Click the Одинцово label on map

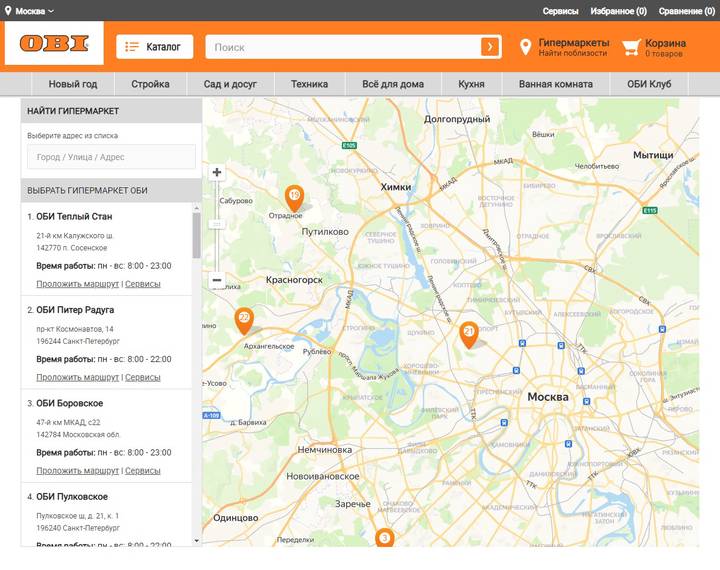tap(236, 518)
